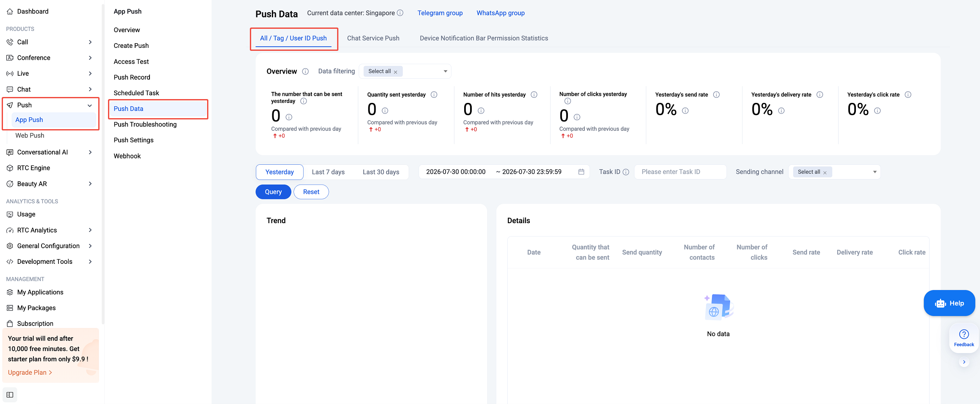Expand the Chat menu chevron
Screen dimensions: 980x404
pos(90,89)
